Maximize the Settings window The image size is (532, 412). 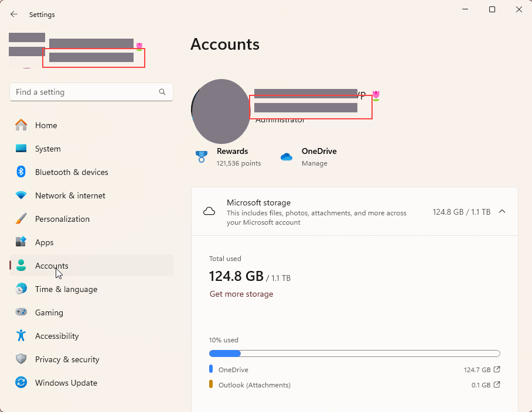pos(492,9)
